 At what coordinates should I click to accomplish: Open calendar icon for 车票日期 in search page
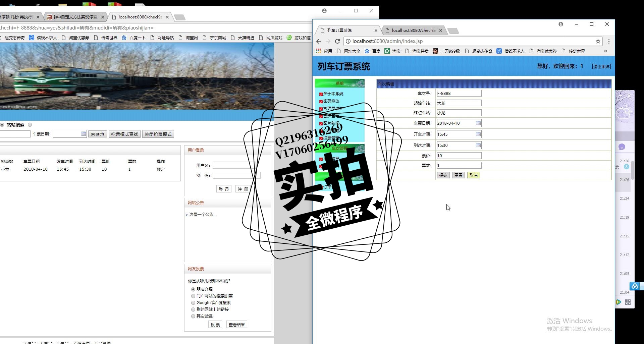pyautogui.click(x=84, y=134)
